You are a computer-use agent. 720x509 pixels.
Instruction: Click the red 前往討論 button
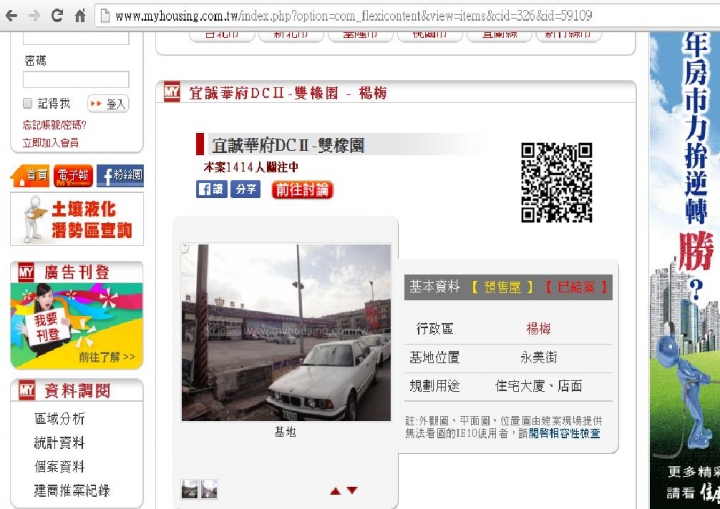302,190
